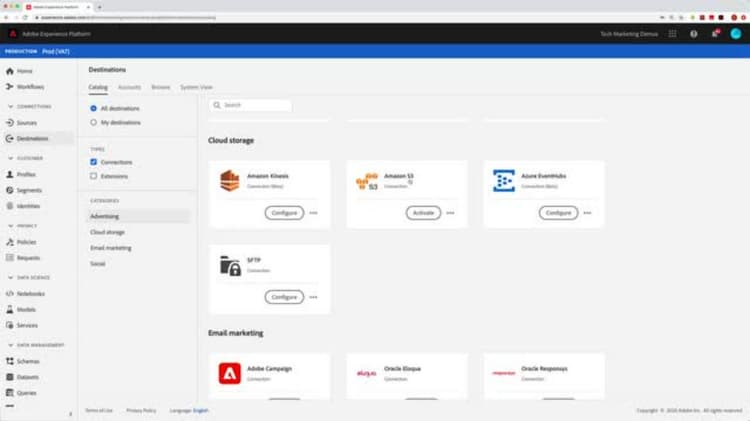The image size is (750, 421).
Task: Open more options for Amazon Kinesis
Action: point(313,213)
